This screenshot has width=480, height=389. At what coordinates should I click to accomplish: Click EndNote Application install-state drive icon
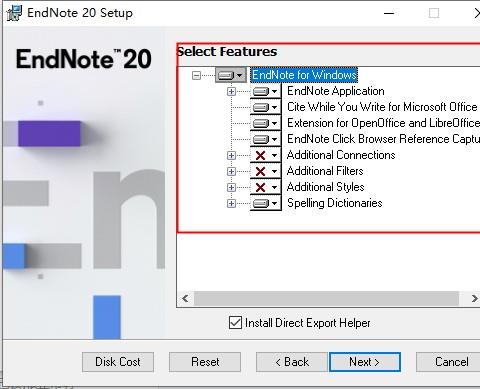[x=265, y=91]
